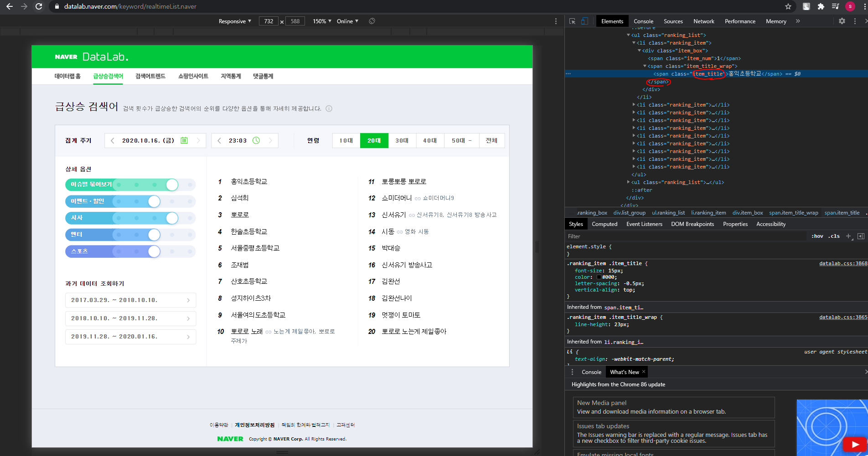
Task: Open ranked keyword 홍익초등학교
Action: (249, 181)
